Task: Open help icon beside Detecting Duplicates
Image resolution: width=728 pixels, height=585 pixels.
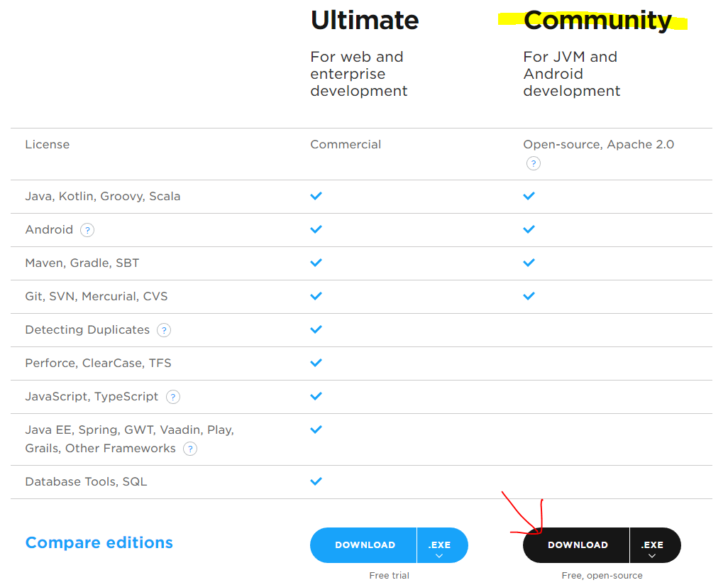Action: (164, 330)
